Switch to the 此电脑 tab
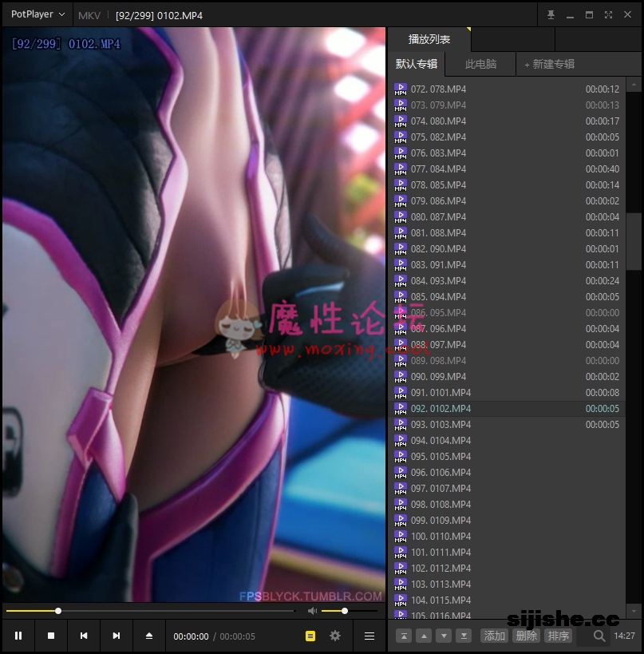The width and height of the screenshot is (644, 654). click(x=480, y=64)
